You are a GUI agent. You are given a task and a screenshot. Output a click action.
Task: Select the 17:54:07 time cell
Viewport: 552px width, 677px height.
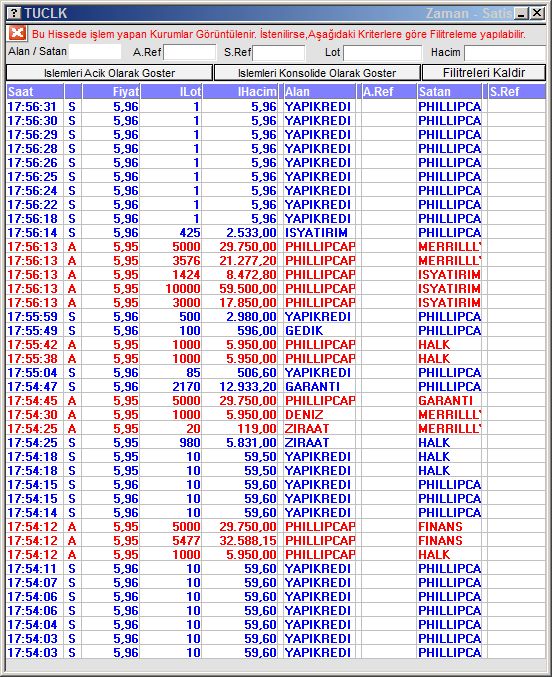(32, 582)
